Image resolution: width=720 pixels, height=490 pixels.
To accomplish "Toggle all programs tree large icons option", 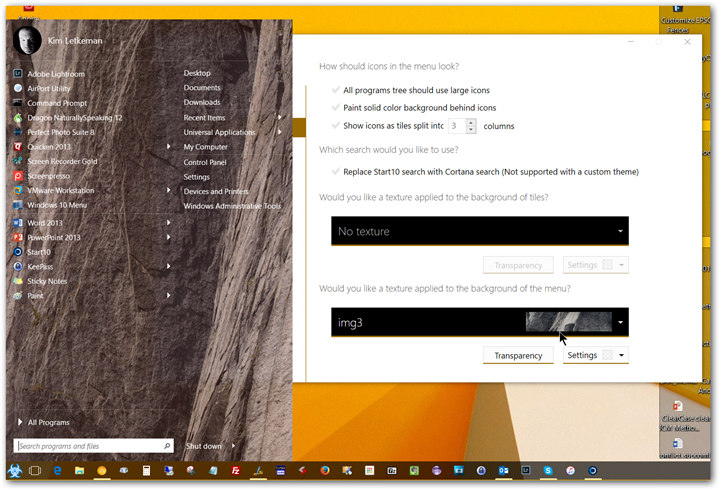I will point(336,90).
